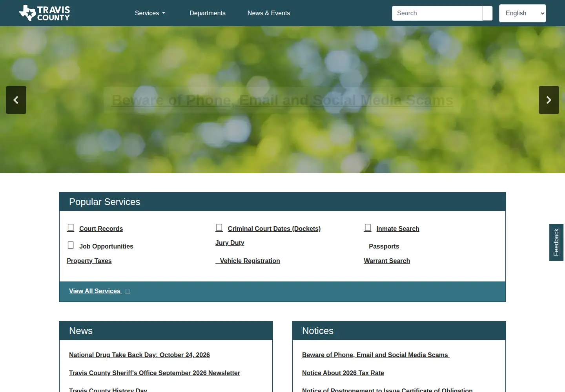Open the Jury Duty link
Image resolution: width=565 pixels, height=392 pixels.
[230, 243]
